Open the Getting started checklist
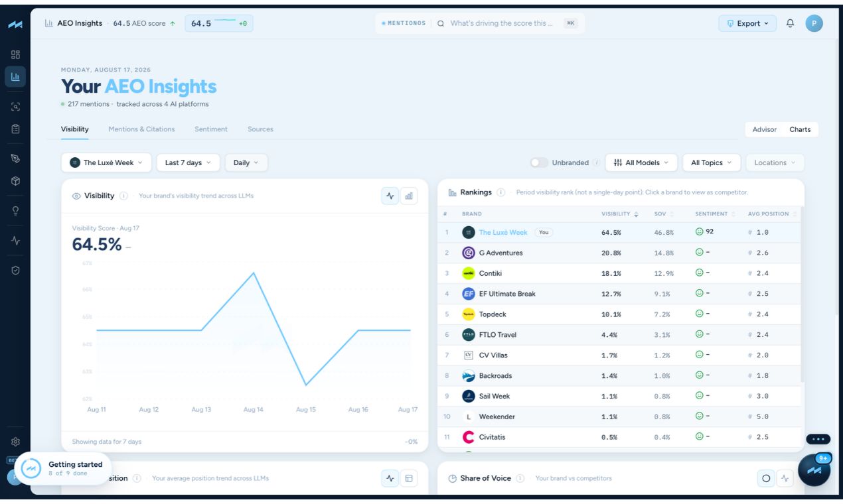The width and height of the screenshot is (843, 504). 63,468
